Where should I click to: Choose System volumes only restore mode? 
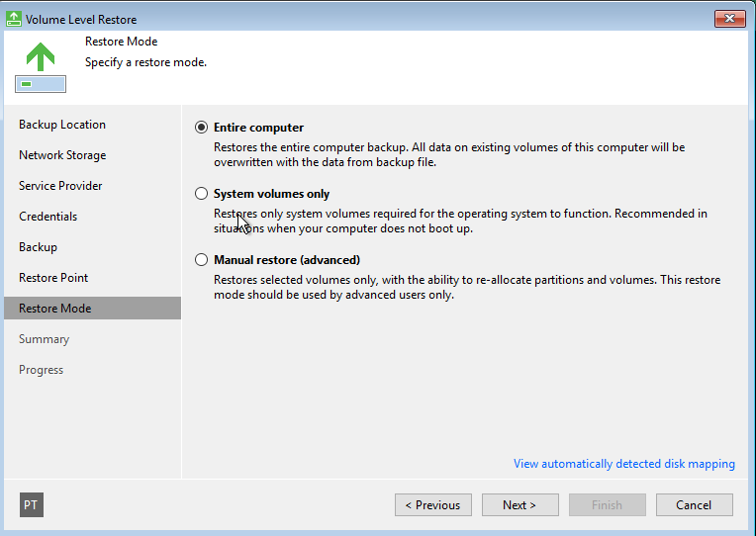[x=202, y=194]
